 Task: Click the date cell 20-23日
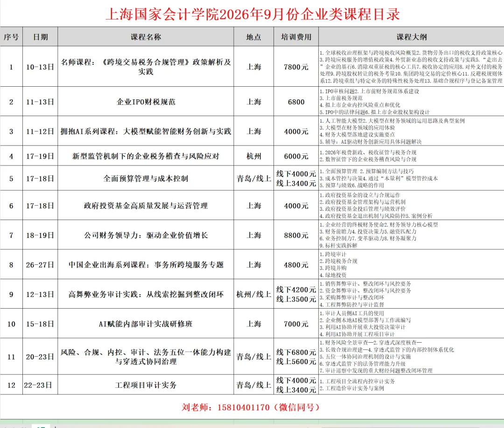tap(40, 356)
